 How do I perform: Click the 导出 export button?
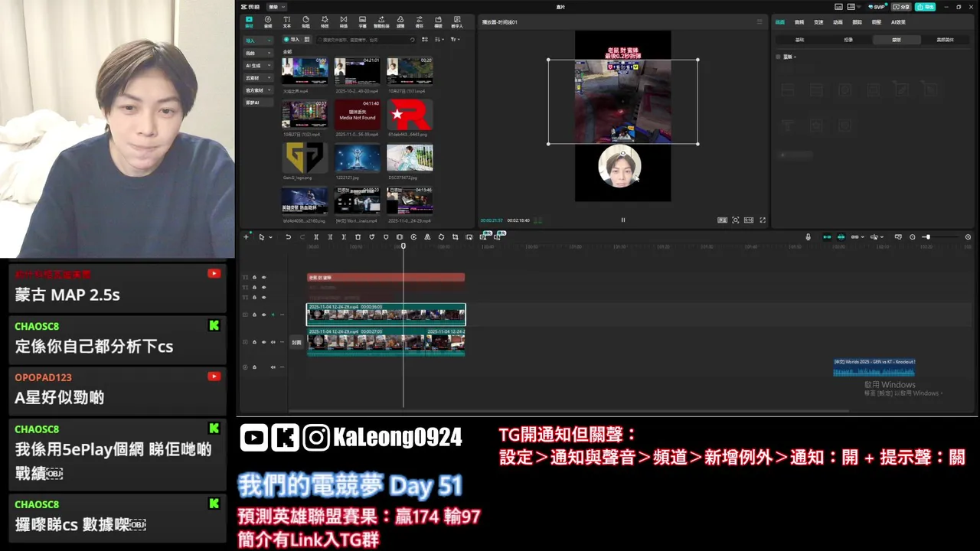pyautogui.click(x=926, y=7)
